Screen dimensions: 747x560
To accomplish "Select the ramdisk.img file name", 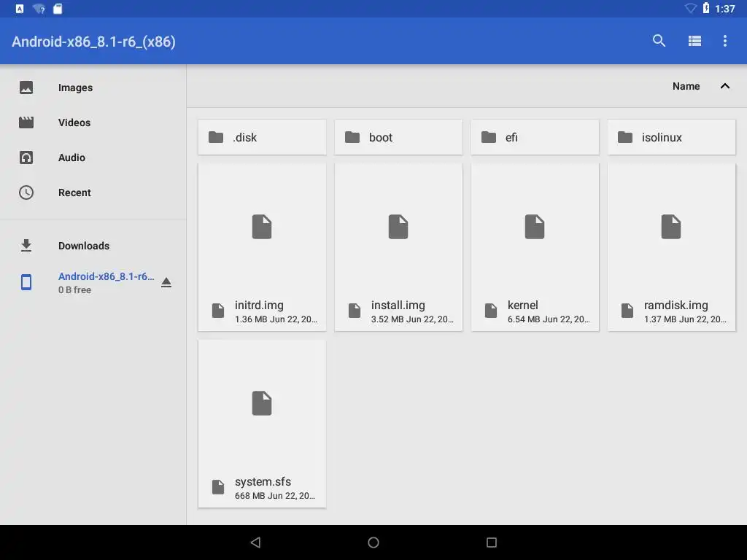I will click(676, 306).
